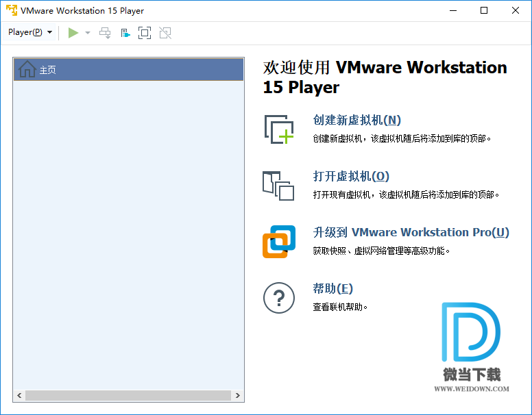Screen dimensions: 532x415
Task: Click the horizontal scrollbar thumb in library
Action: click(128, 395)
